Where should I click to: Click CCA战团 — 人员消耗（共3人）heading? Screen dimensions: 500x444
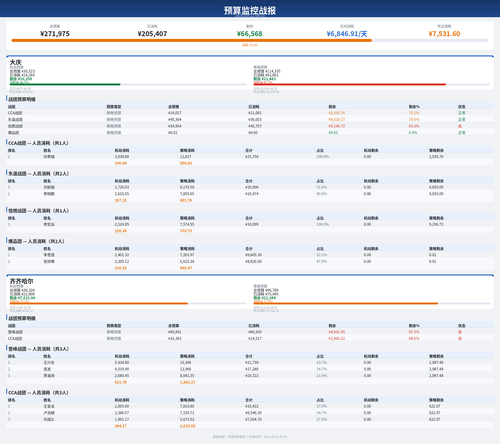[x=38, y=393]
